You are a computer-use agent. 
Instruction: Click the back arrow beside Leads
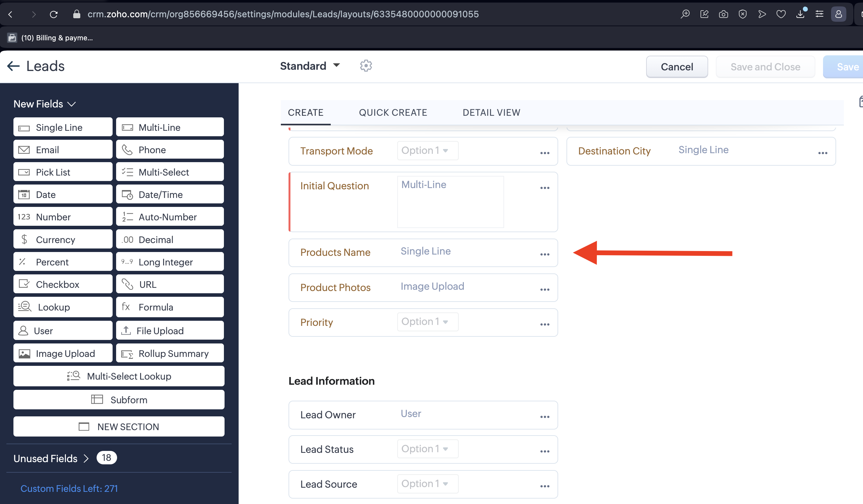click(14, 66)
